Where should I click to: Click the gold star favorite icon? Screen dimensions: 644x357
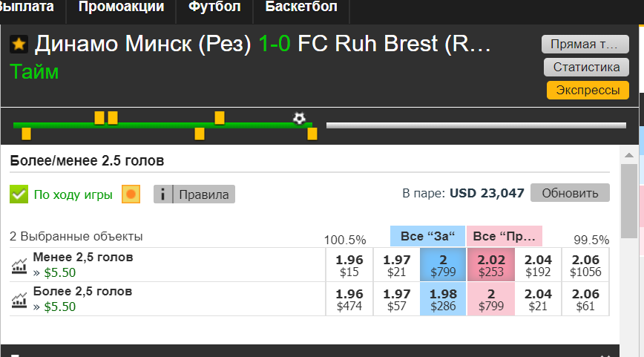pyautogui.click(x=19, y=45)
